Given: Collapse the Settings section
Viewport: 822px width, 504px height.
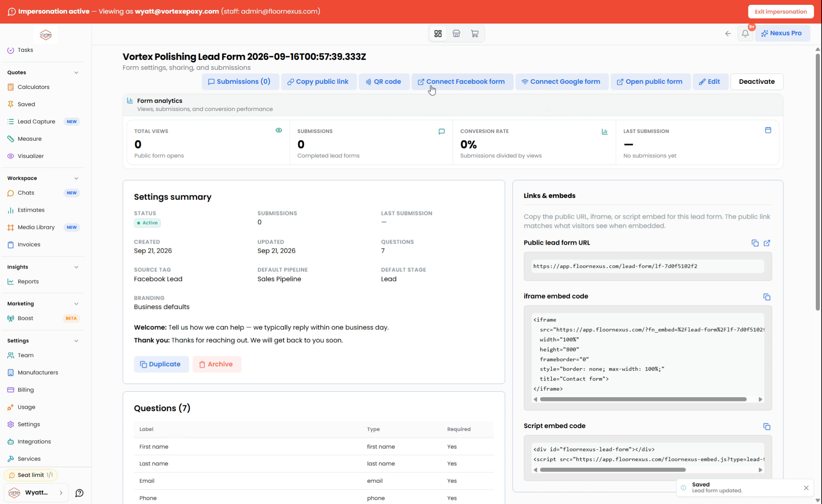Looking at the screenshot, I should (x=76, y=341).
